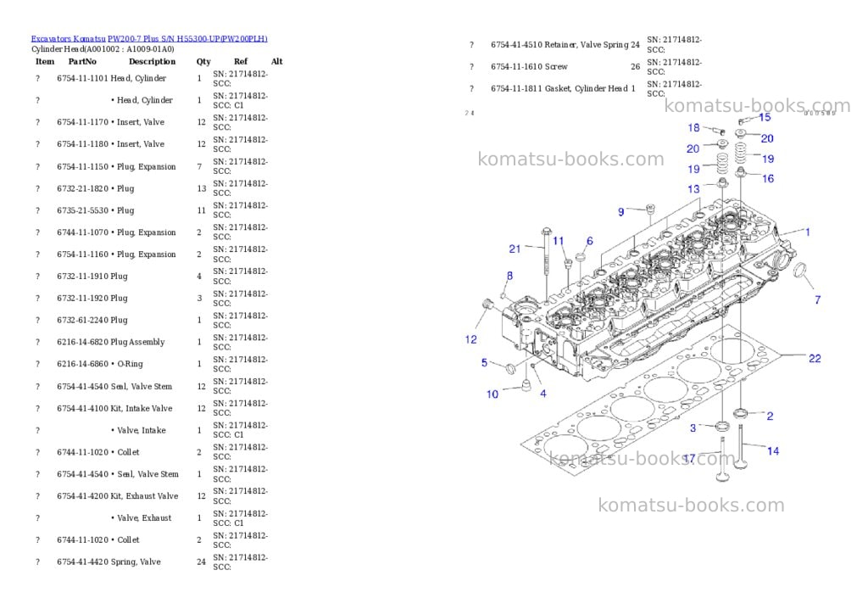868x615 pixels.
Task: Click the Description column header
Action: click(x=153, y=61)
